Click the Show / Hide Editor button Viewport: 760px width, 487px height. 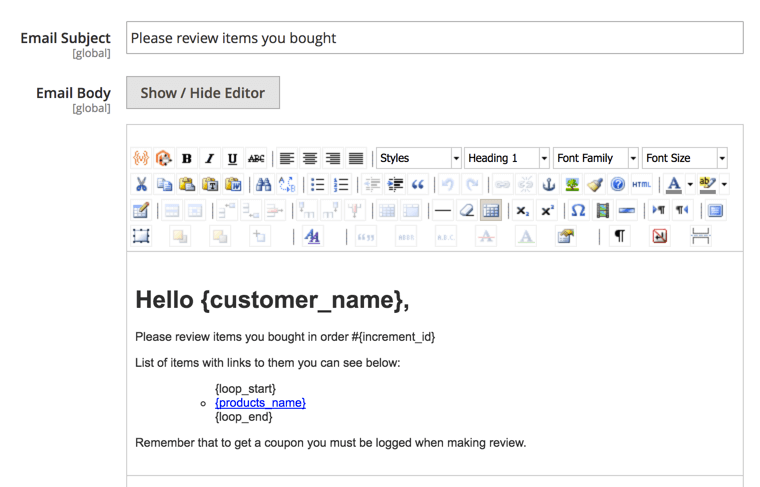tap(203, 93)
